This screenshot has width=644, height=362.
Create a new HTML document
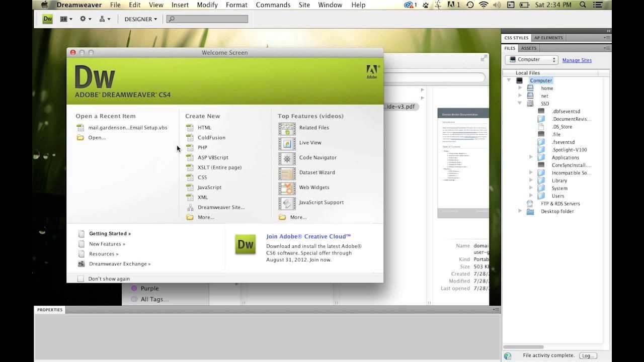[204, 128]
